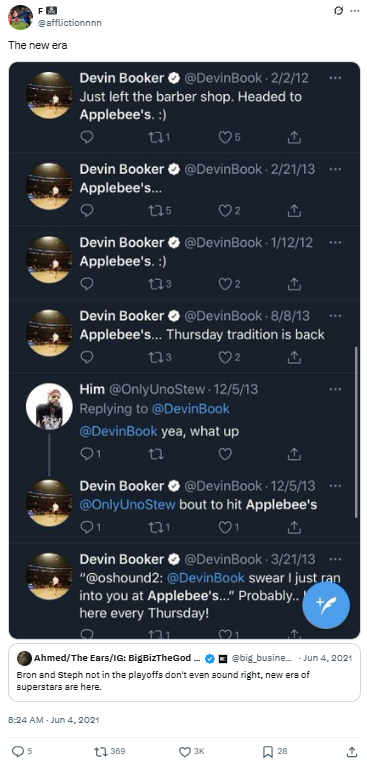This screenshot has width=367, height=764.
Task: Click the Grok explain icon at top
Action: tap(338, 11)
